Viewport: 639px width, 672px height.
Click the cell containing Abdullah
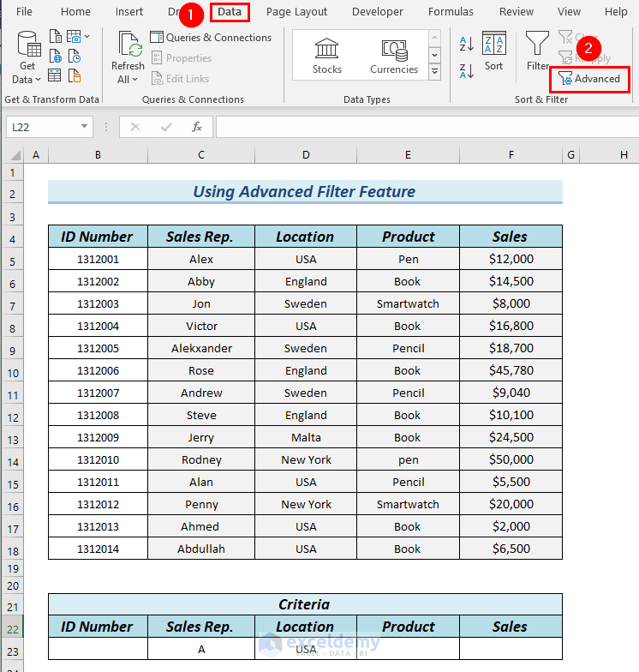pyautogui.click(x=201, y=549)
